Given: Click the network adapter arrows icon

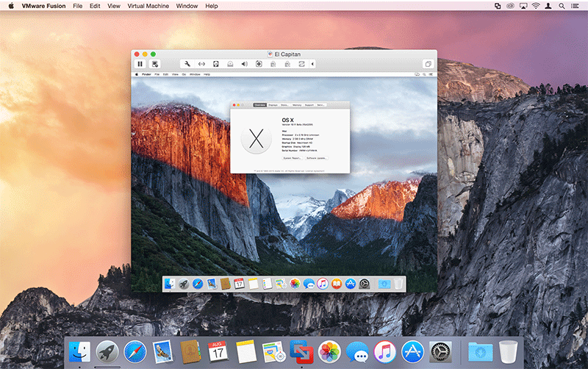Looking at the screenshot, I should pos(201,64).
